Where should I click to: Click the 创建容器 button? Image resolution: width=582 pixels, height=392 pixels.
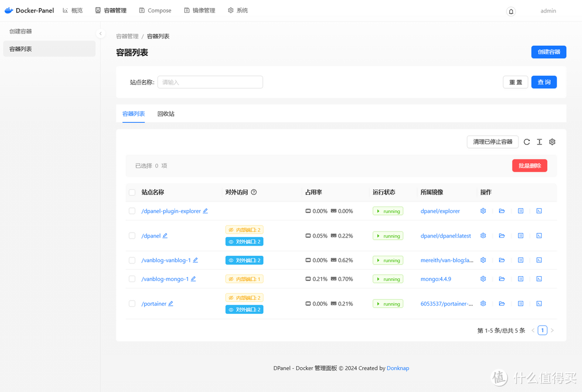click(x=549, y=52)
